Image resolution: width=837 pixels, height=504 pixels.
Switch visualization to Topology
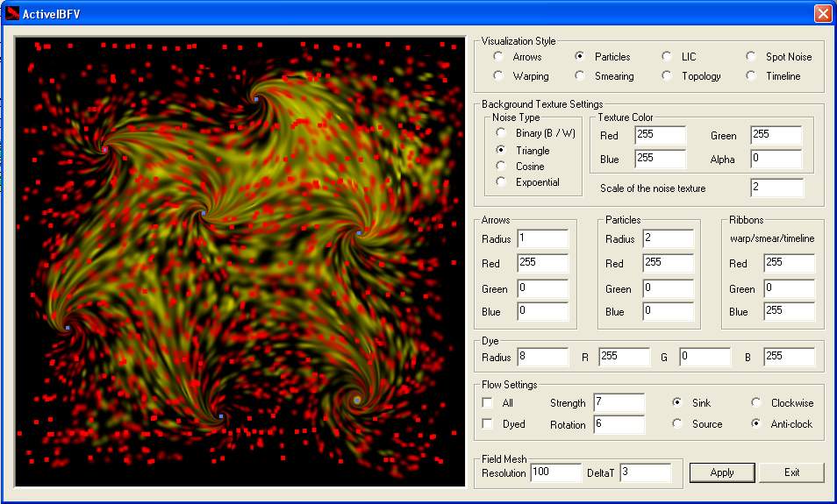pyautogui.click(x=668, y=76)
